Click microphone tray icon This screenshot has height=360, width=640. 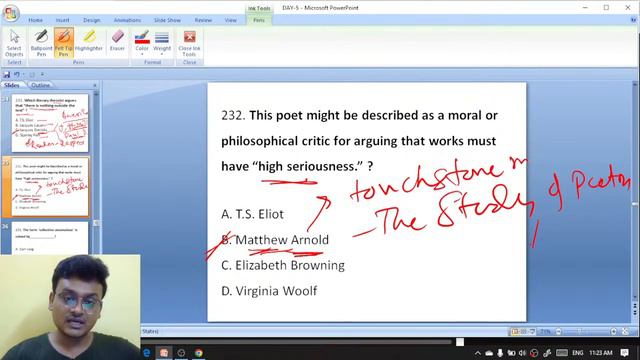500,353
